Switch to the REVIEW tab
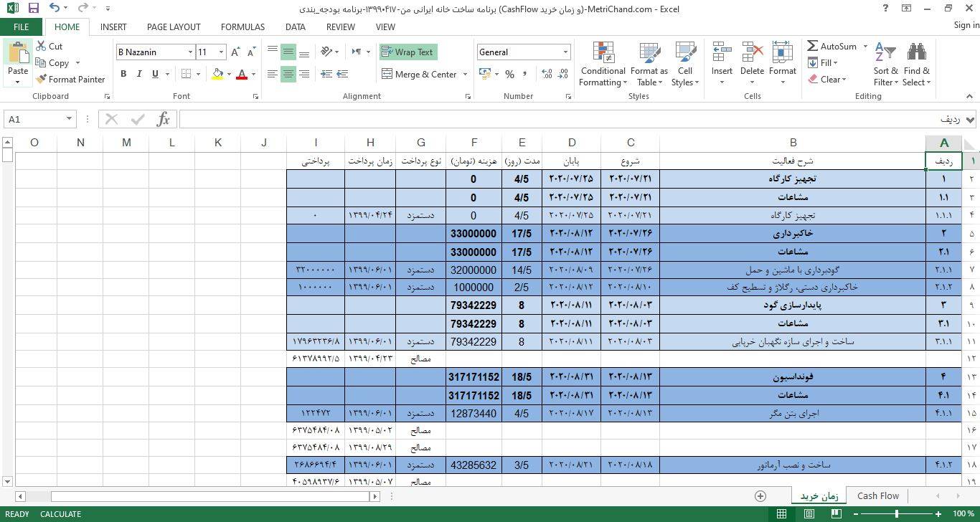 point(340,27)
